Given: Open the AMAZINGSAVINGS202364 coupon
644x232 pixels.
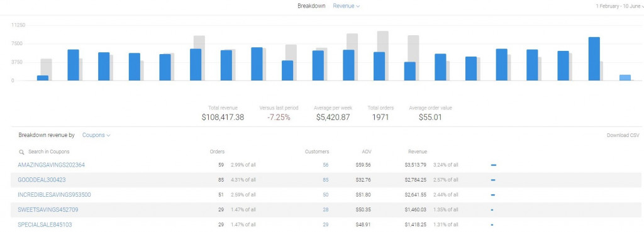Looking at the screenshot, I should [52, 165].
